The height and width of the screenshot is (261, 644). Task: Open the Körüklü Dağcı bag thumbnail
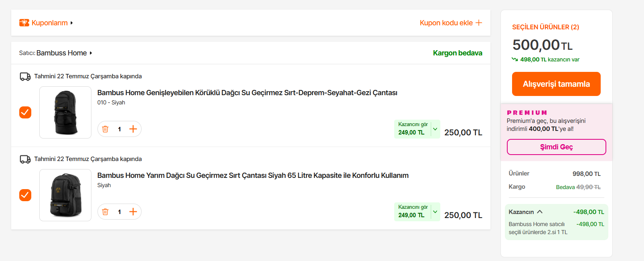coord(65,112)
